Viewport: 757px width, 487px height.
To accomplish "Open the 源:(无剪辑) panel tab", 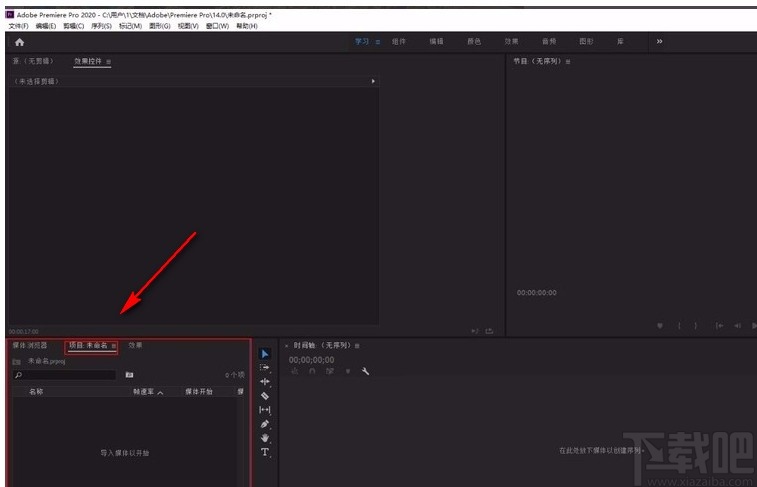I will [x=33, y=61].
